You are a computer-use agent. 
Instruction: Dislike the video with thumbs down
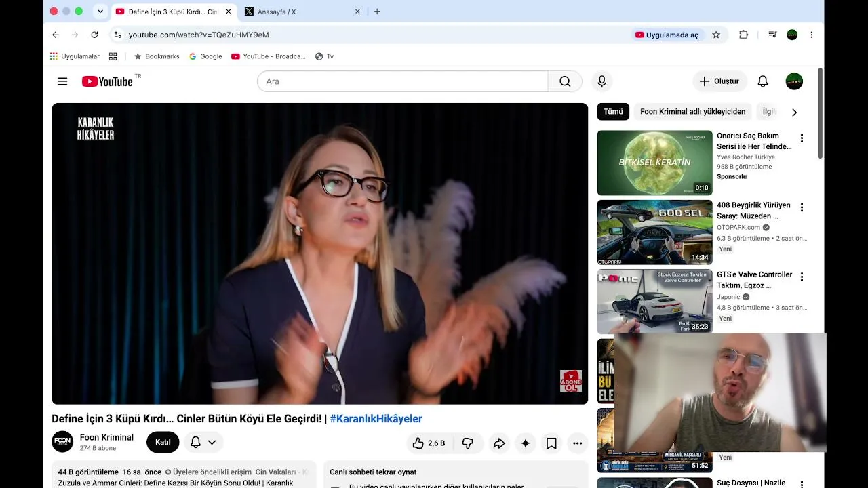(468, 443)
